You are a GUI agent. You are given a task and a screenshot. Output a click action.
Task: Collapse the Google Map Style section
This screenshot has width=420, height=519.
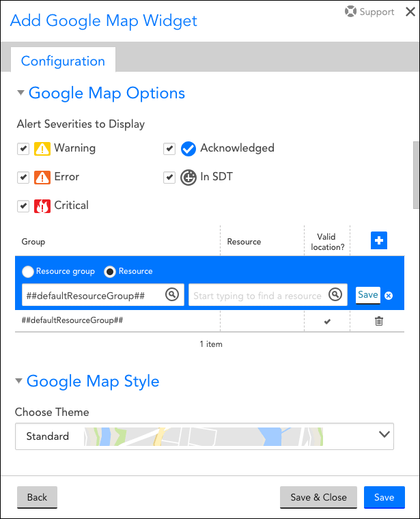[x=19, y=381]
